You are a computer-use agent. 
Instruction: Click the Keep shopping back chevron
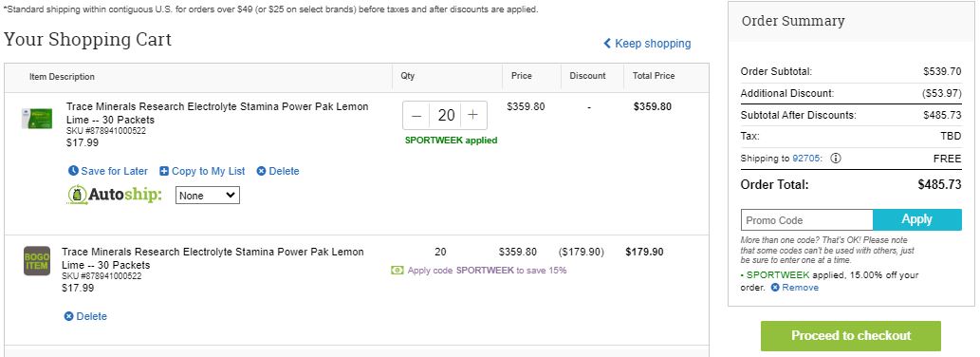click(x=607, y=43)
